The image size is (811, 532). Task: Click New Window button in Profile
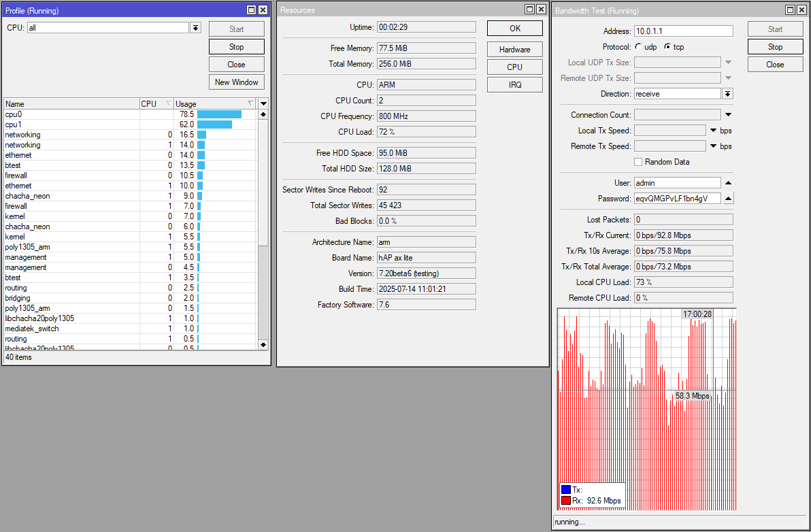point(236,82)
